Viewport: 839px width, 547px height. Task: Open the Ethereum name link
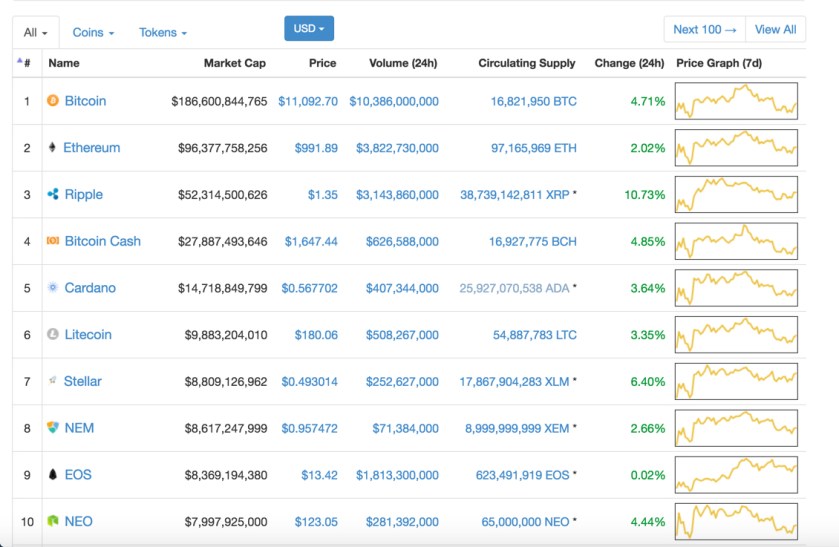[x=91, y=147]
